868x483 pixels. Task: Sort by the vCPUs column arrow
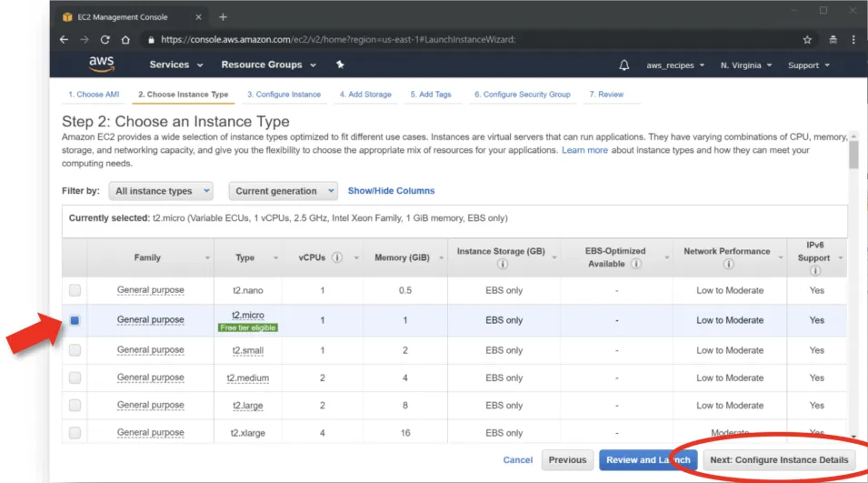pos(356,258)
